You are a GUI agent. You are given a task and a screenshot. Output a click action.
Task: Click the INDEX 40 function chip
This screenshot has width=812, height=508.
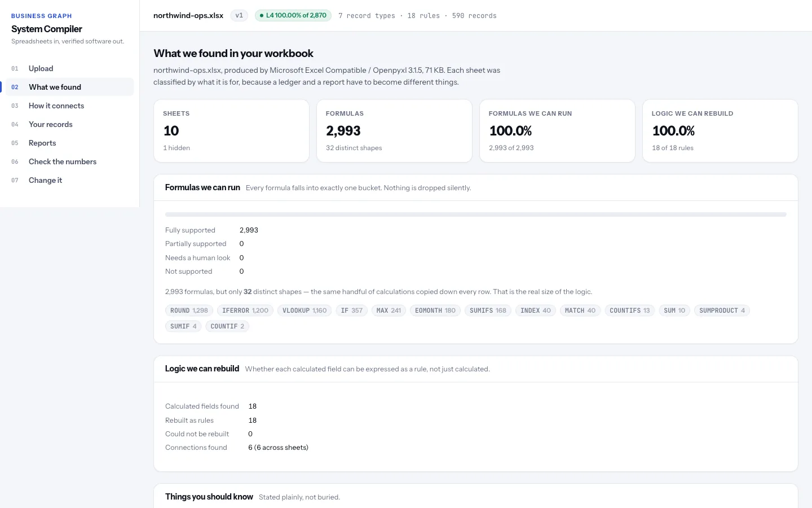[x=536, y=310]
